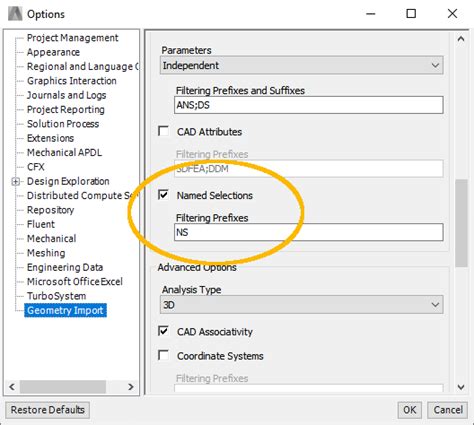Open the Analysis Type dropdown showing 3D

302,305
